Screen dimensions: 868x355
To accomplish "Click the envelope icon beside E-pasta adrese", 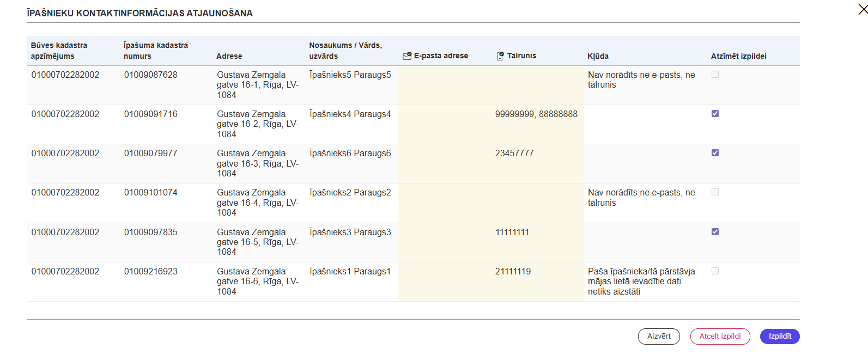I will coord(407,56).
